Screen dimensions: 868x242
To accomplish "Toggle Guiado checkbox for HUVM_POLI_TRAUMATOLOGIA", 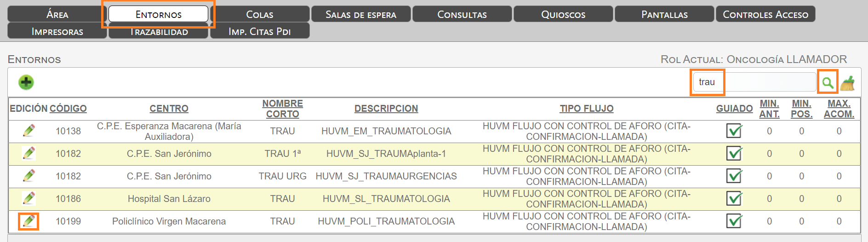I will (x=734, y=221).
